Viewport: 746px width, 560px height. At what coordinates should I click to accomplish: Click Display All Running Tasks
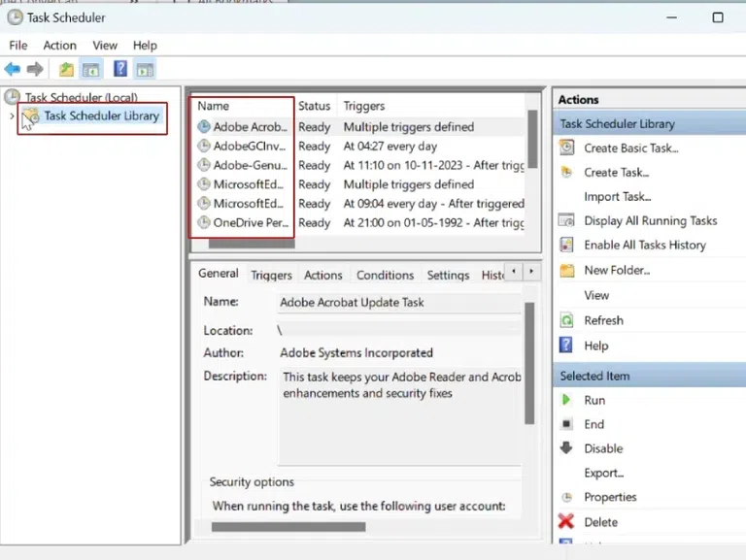click(651, 220)
